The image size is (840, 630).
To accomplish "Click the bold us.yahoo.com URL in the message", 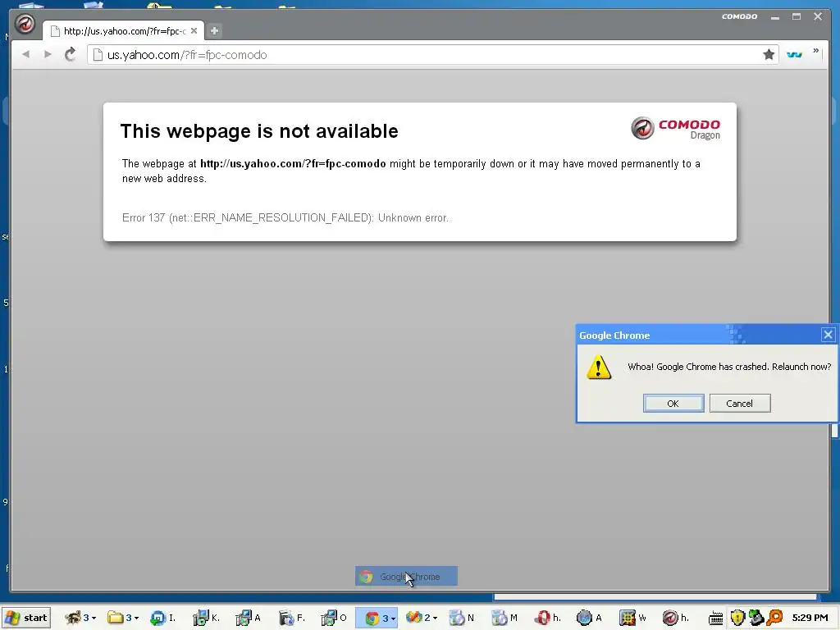I will pyautogui.click(x=293, y=164).
